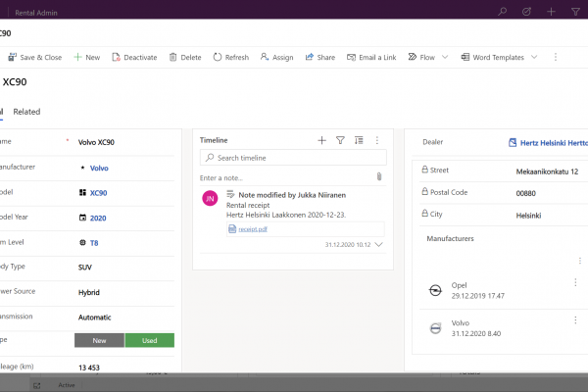The height and width of the screenshot is (392, 588).
Task: Click the lock icon beside City
Action: 424,213
